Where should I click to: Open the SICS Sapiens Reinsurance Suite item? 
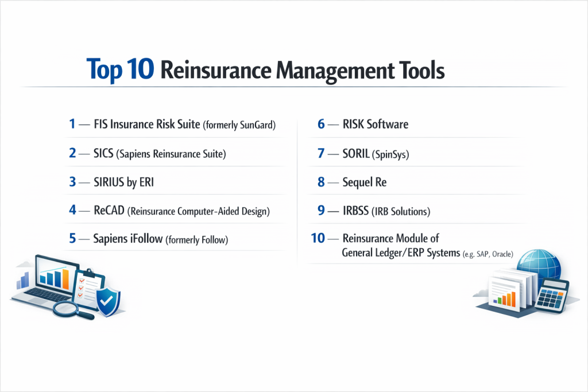pos(160,153)
